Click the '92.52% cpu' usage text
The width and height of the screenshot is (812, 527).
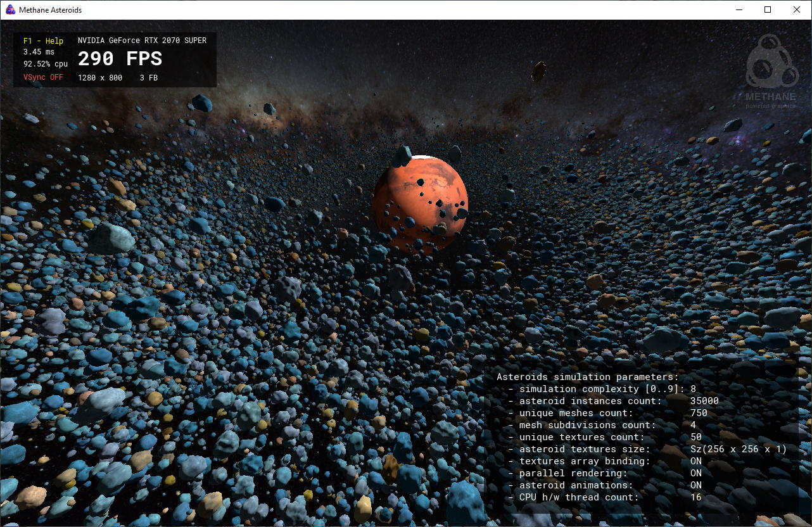pyautogui.click(x=46, y=64)
